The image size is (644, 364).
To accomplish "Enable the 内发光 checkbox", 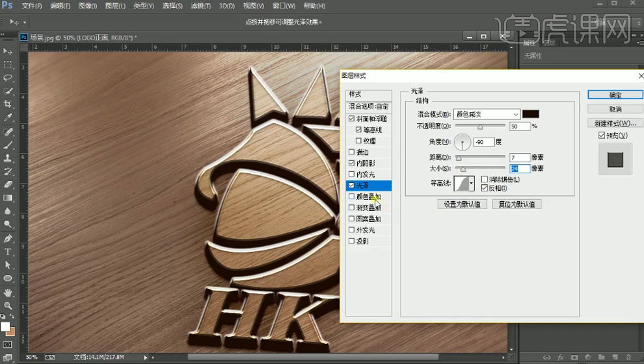I will pos(351,174).
